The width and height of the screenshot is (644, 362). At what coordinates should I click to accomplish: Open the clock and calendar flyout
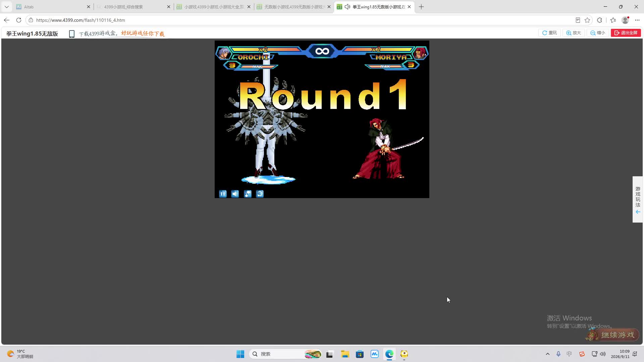[x=620, y=354]
